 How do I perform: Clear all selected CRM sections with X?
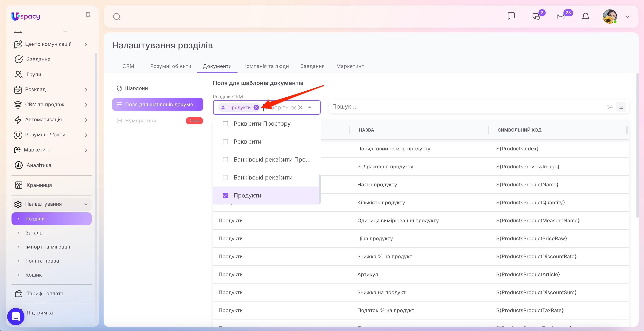tap(300, 107)
